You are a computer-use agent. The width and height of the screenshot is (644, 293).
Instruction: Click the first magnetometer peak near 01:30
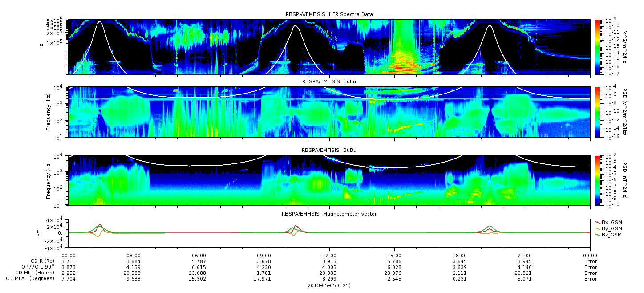(100, 226)
